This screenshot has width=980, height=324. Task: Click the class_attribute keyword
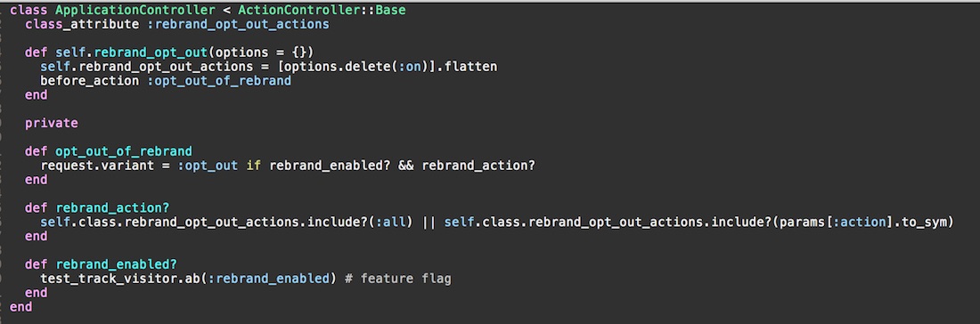[x=82, y=24]
